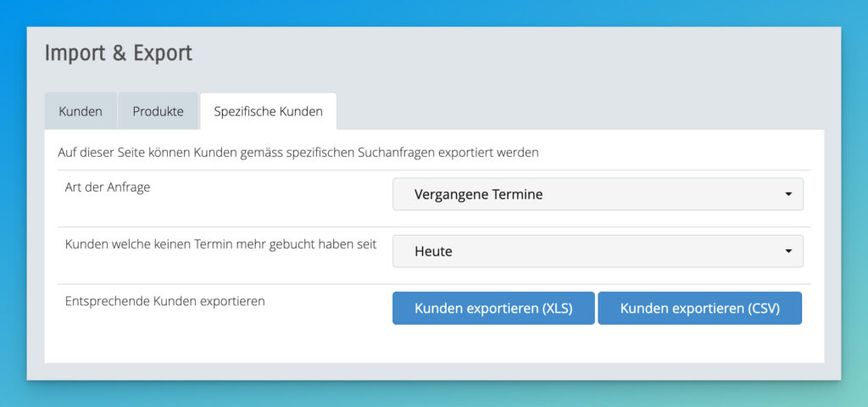The width and height of the screenshot is (868, 407).
Task: Click the word Import in the page title
Action: (x=75, y=53)
